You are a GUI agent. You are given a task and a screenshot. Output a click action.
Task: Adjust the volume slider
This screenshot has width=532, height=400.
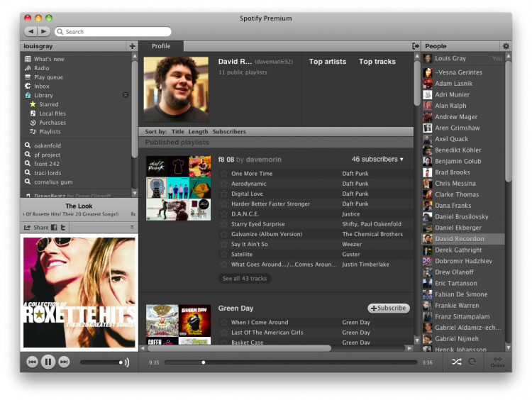coord(101,362)
